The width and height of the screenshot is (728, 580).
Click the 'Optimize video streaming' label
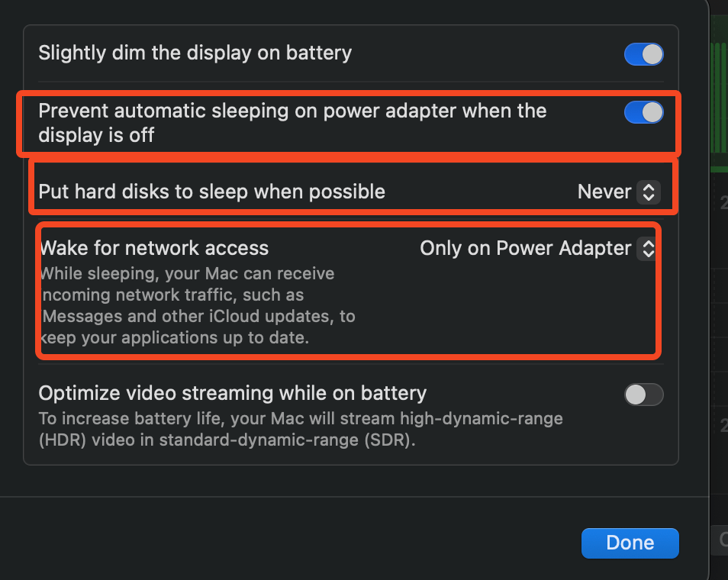232,393
